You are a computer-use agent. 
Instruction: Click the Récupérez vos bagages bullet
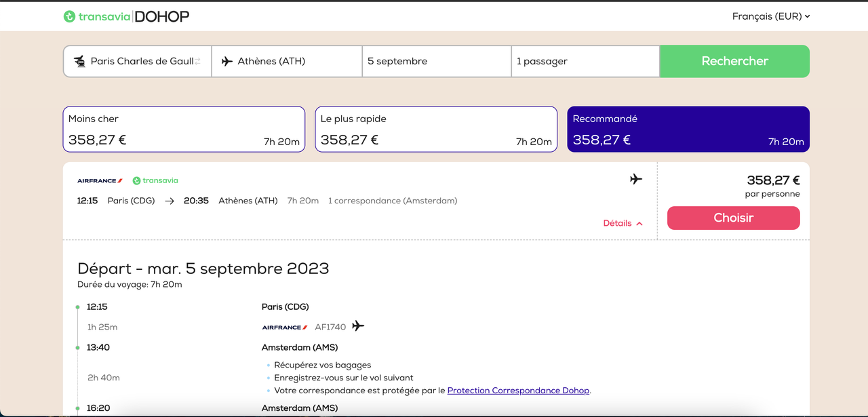coord(323,365)
